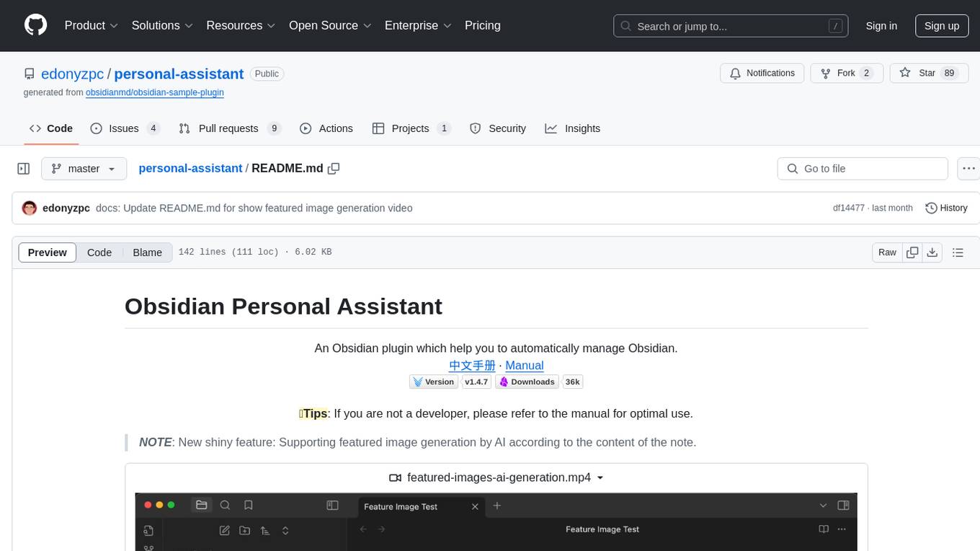Focus the Go to file field
This screenshot has height=551, width=980.
coord(863,169)
